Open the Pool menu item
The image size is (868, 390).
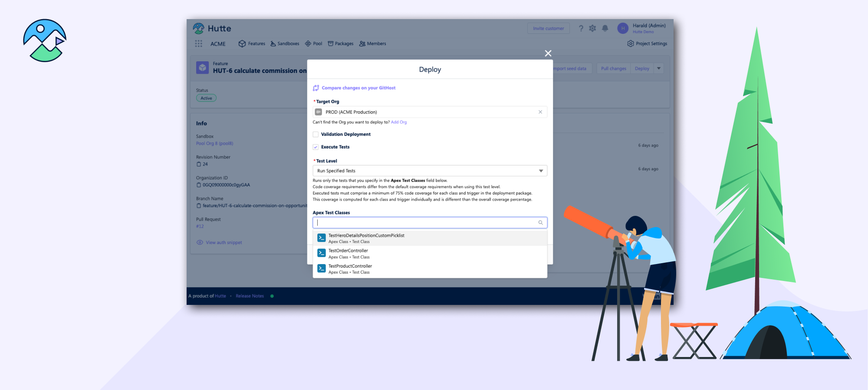[313, 43]
